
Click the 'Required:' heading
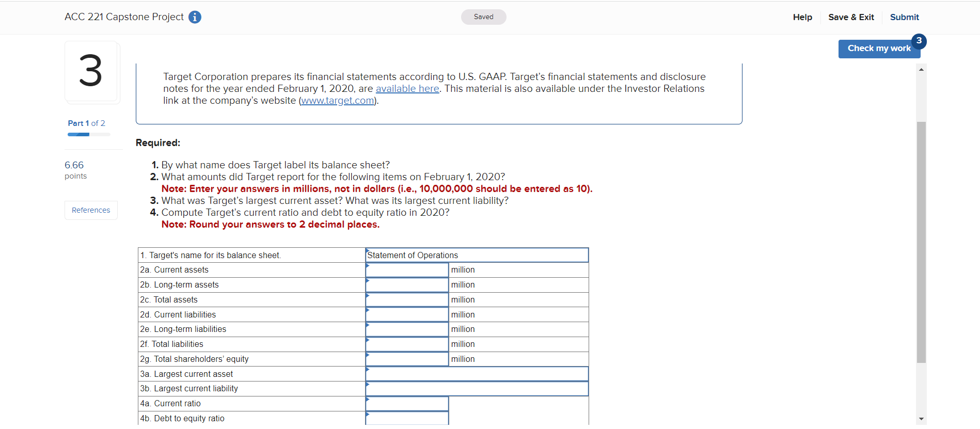(x=158, y=143)
